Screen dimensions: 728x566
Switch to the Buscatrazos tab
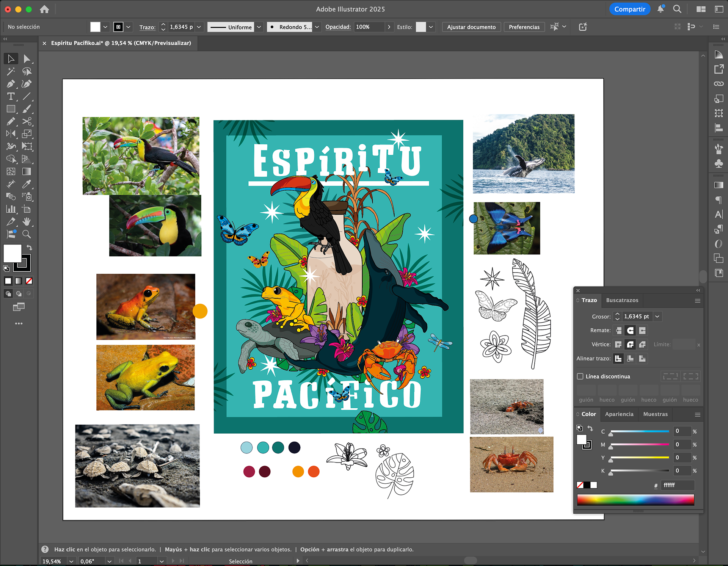click(x=622, y=300)
